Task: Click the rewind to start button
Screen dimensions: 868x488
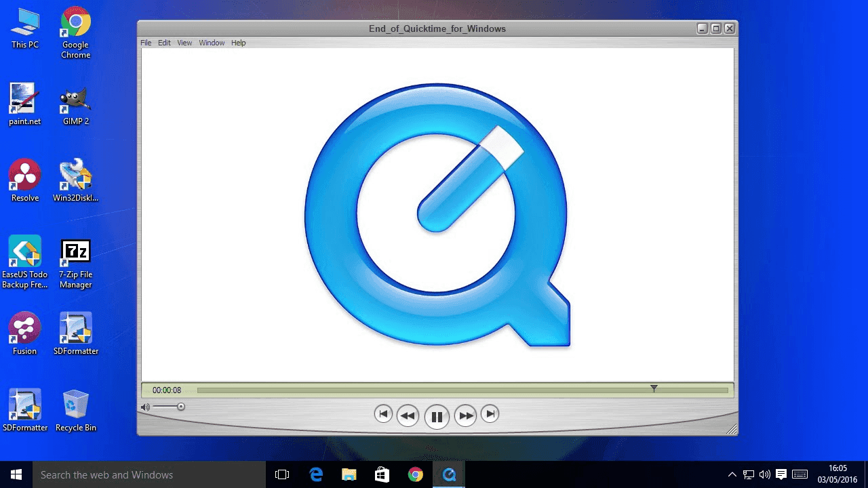Action: click(x=384, y=414)
